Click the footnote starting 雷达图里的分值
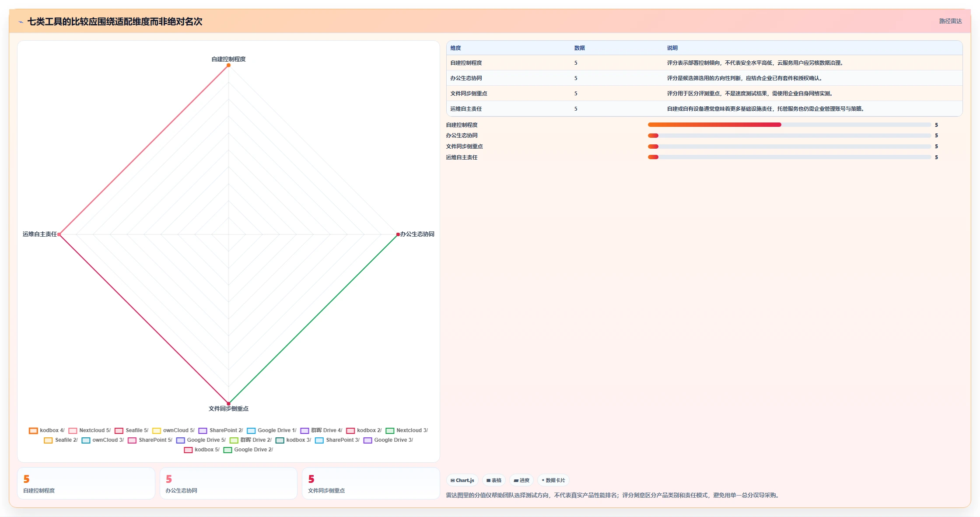The width and height of the screenshot is (980, 517). pyautogui.click(x=613, y=495)
